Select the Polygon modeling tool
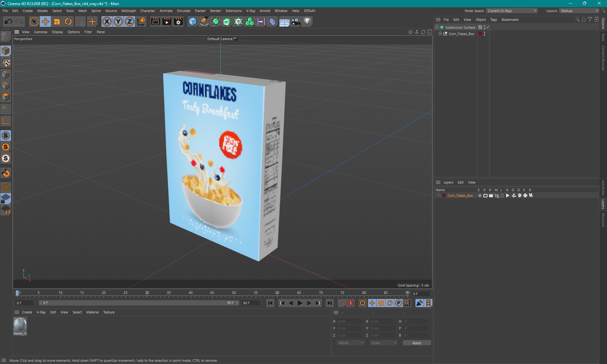Screen dimensions: 607x364 (x=6, y=96)
